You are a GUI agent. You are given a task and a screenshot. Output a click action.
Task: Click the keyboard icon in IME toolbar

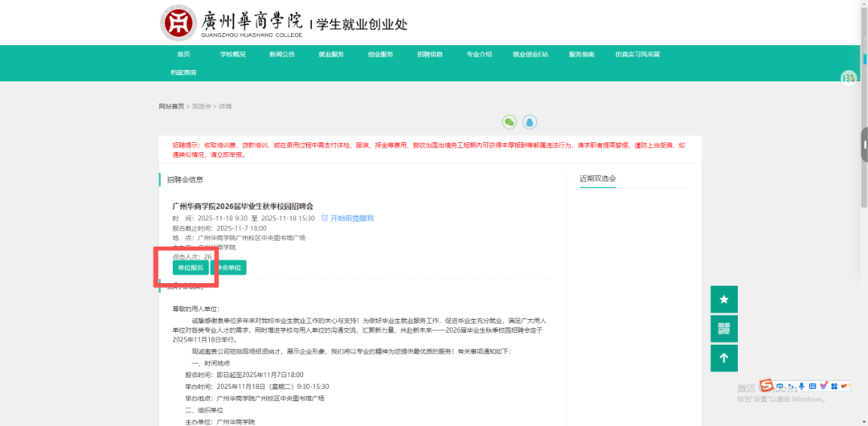[x=813, y=387]
